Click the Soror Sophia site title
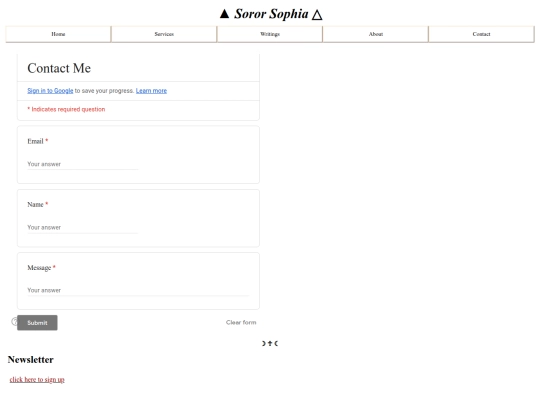This screenshot has height=405, width=540. click(x=271, y=14)
